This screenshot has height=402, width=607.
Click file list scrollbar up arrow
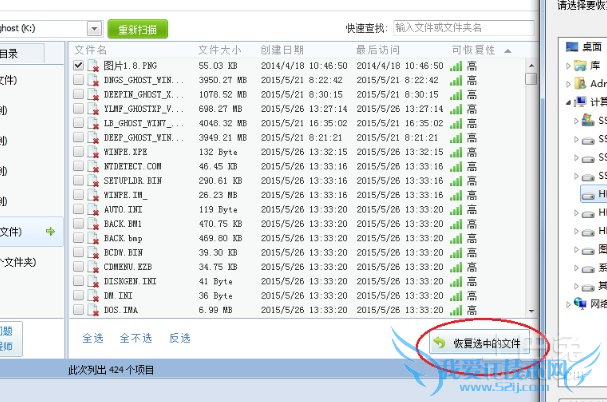[531, 65]
